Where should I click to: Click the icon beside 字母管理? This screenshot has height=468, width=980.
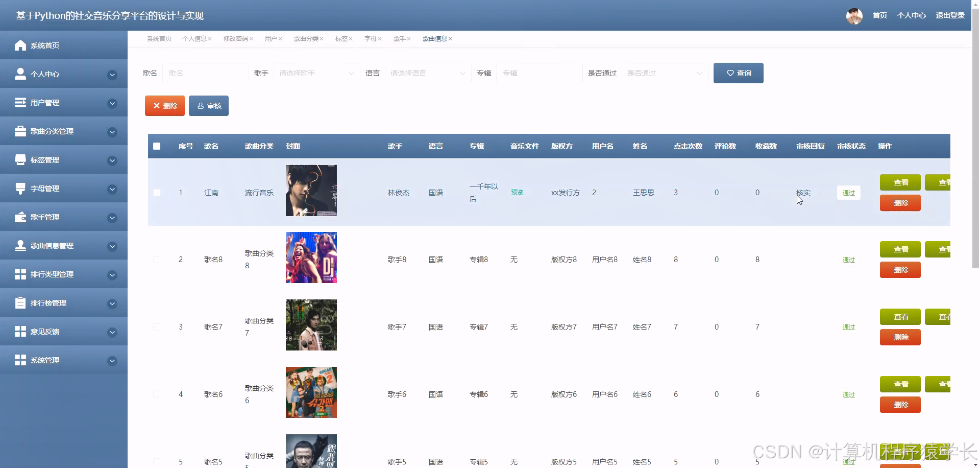[20, 189]
